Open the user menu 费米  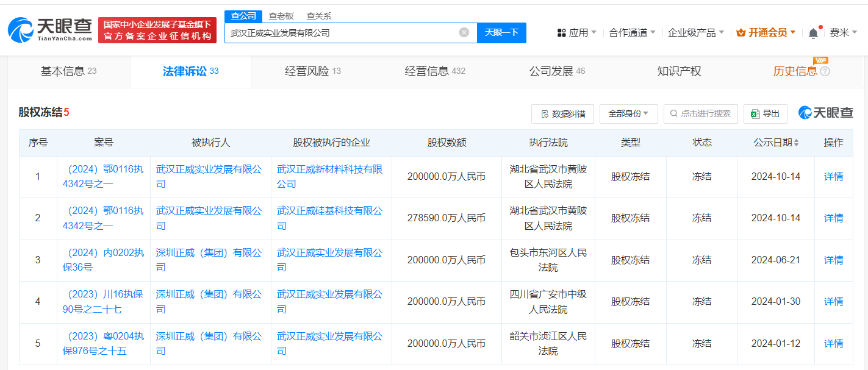click(843, 33)
